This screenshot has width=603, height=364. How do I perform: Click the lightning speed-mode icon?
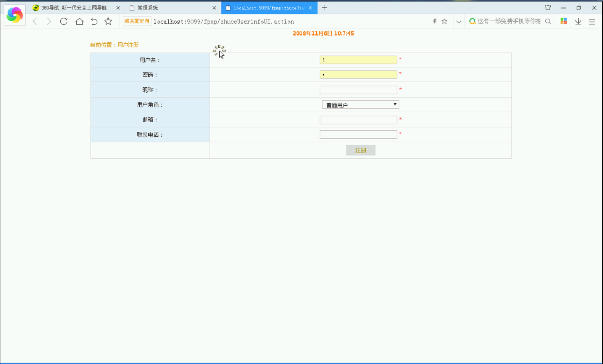[x=435, y=21]
